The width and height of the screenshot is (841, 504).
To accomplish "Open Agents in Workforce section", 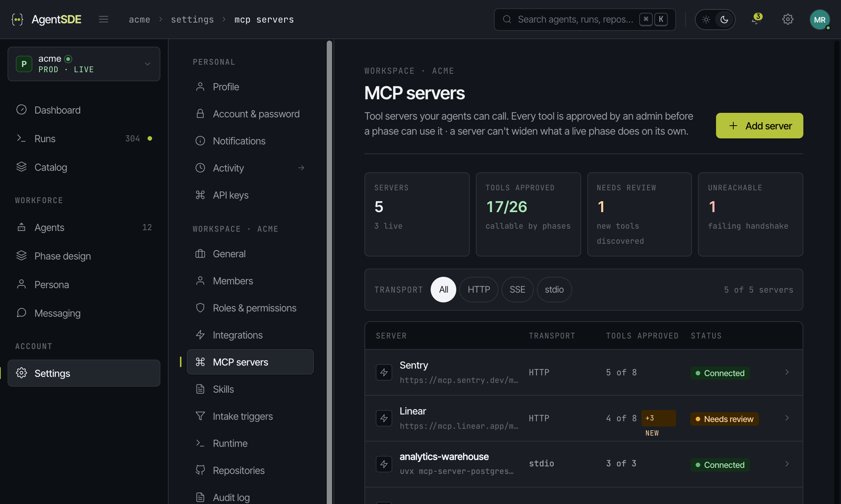I will (x=84, y=228).
